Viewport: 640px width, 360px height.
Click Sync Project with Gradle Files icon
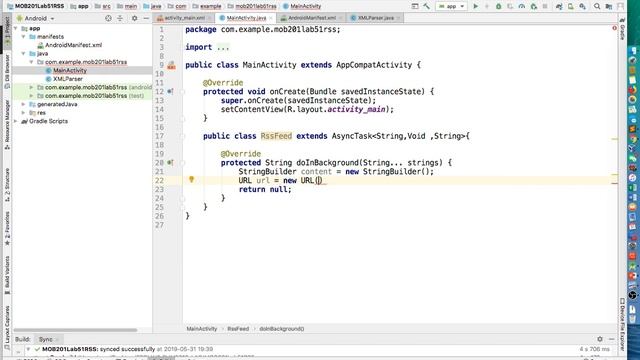tap(559, 7)
